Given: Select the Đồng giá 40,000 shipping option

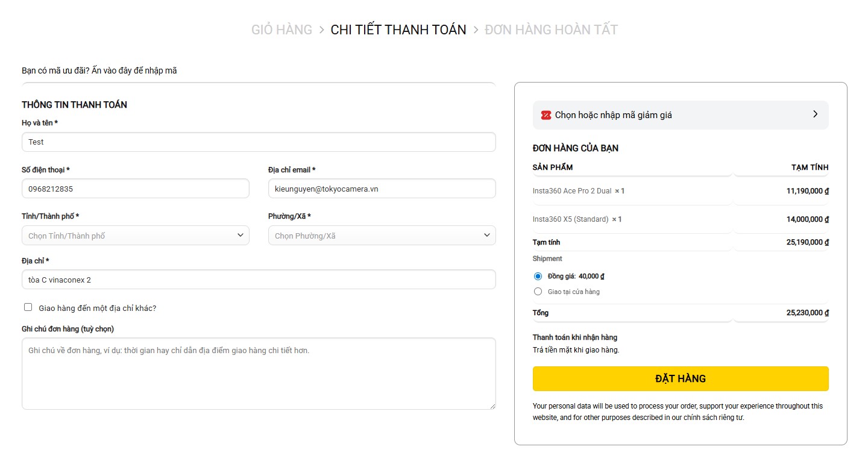Looking at the screenshot, I should [538, 277].
